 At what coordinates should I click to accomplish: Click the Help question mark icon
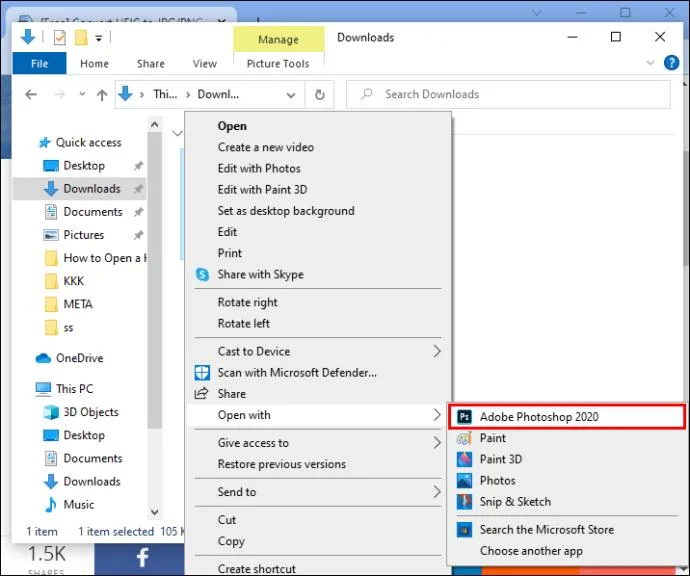pos(671,62)
